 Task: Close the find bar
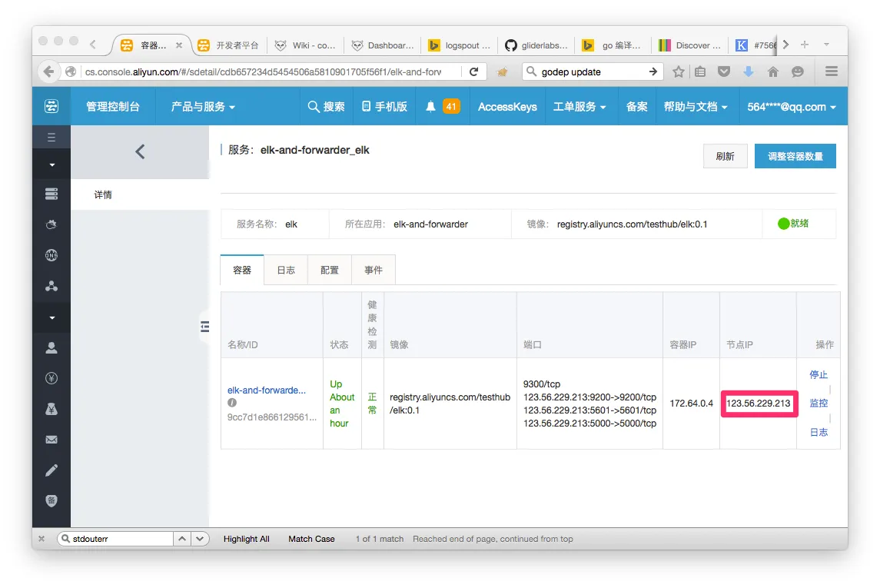tap(42, 539)
